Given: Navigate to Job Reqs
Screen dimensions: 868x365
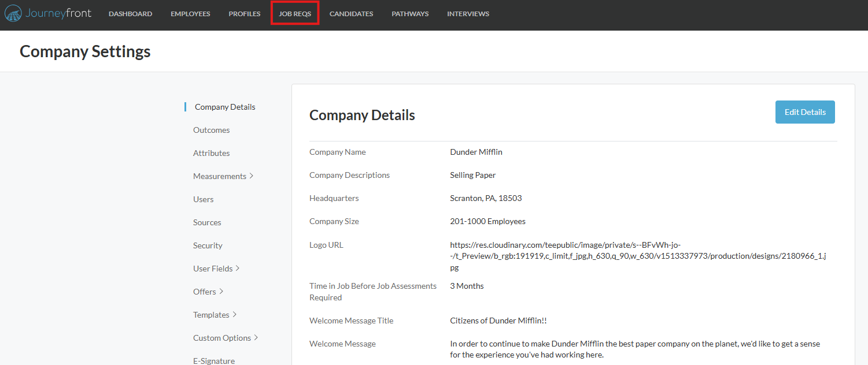Looking at the screenshot, I should click(x=295, y=14).
